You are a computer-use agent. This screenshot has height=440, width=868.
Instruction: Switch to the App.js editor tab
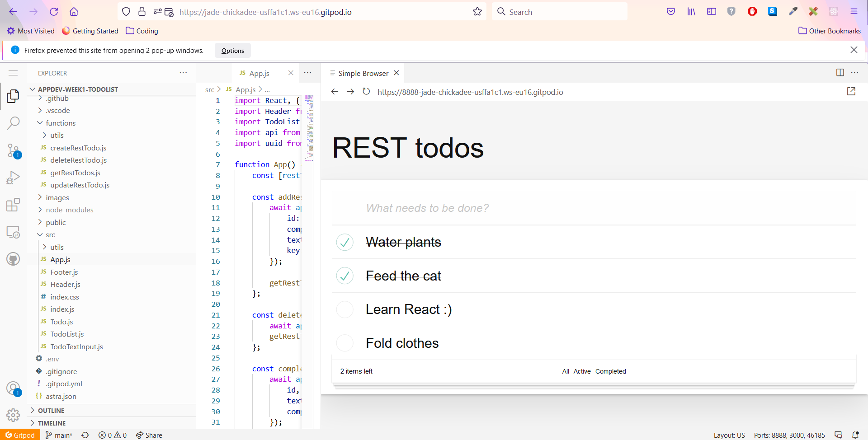(x=260, y=73)
